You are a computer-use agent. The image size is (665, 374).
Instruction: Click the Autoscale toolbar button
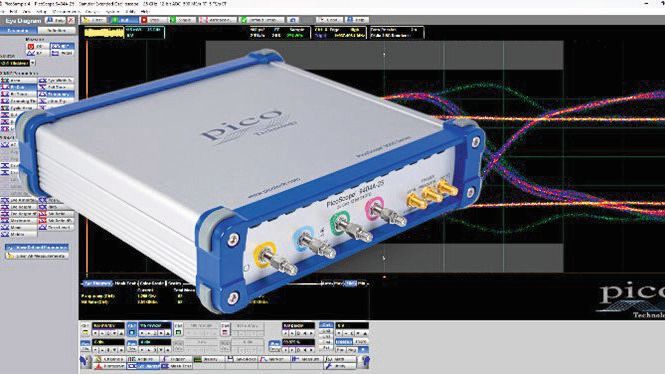point(218,20)
